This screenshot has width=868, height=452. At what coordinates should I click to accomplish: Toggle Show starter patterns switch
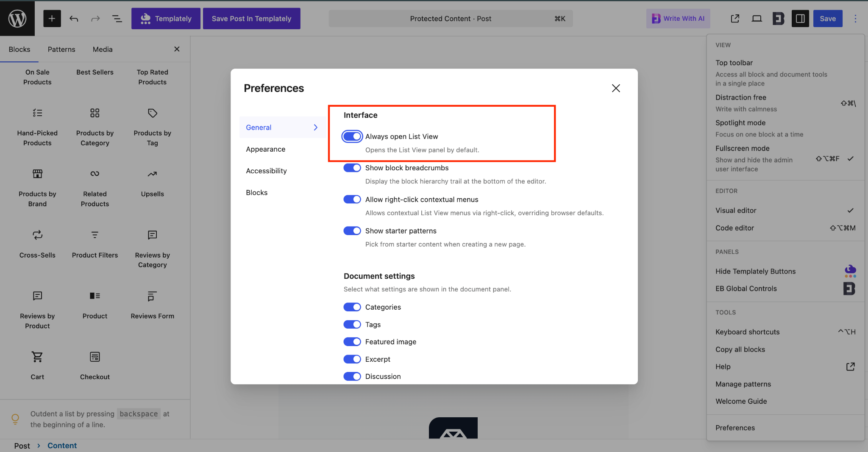click(x=352, y=231)
